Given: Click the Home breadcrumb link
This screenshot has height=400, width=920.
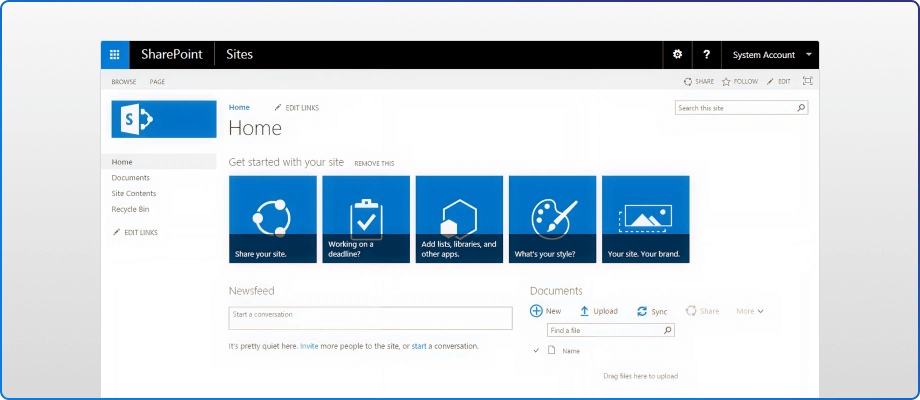Looking at the screenshot, I should click(x=239, y=107).
